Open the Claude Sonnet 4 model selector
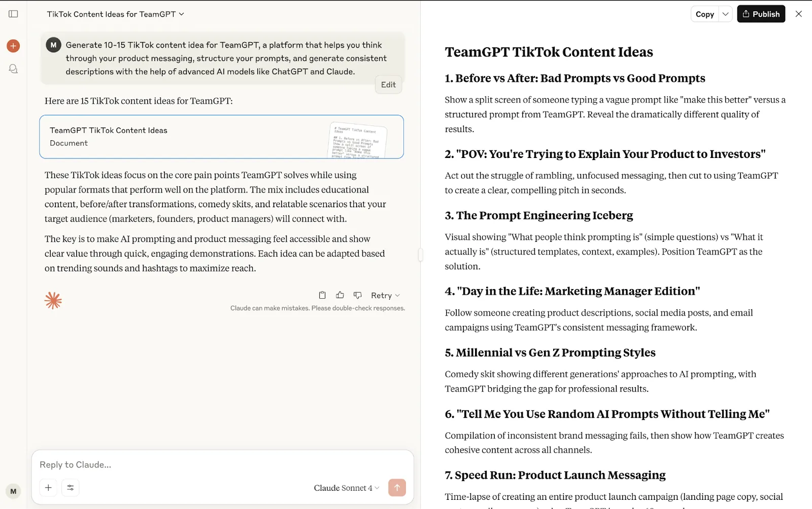The width and height of the screenshot is (812, 509). [x=347, y=488]
